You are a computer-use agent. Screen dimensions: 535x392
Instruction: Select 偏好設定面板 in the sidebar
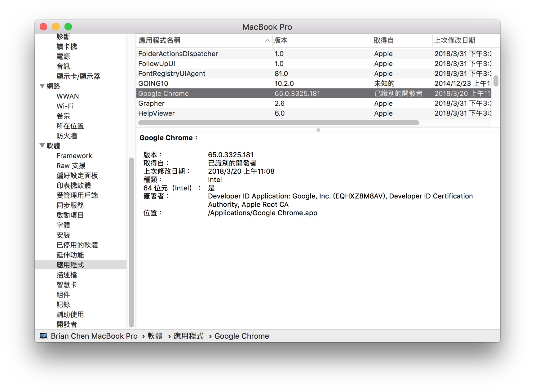(x=77, y=176)
